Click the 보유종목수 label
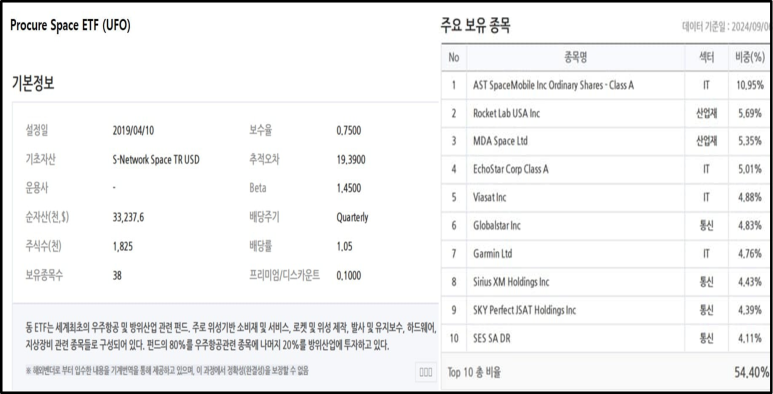The image size is (773, 394). (44, 275)
